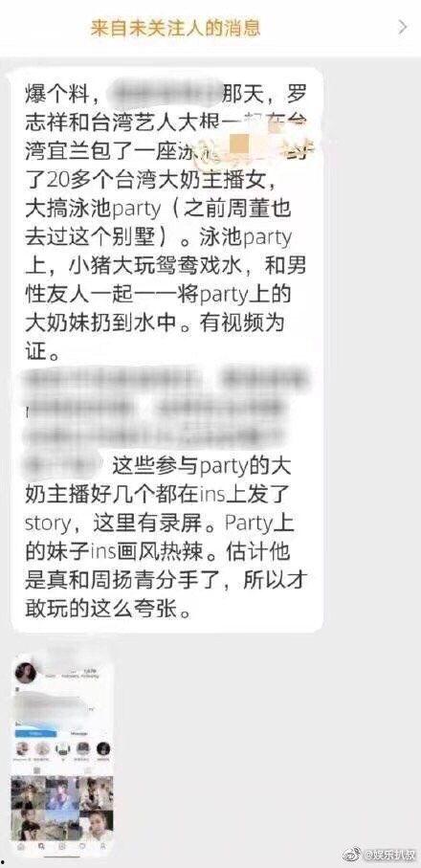The image size is (421, 868).
Task: Tap the heart activity icon in Instagram bar
Action: pos(82,846)
